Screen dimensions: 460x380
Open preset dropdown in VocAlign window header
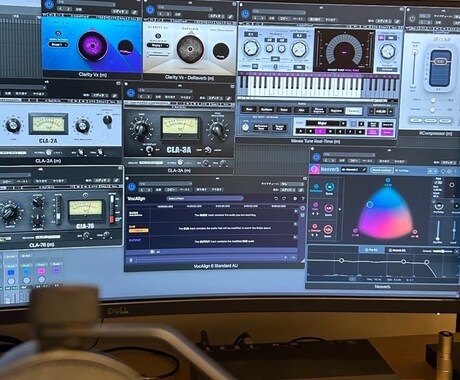165,184
